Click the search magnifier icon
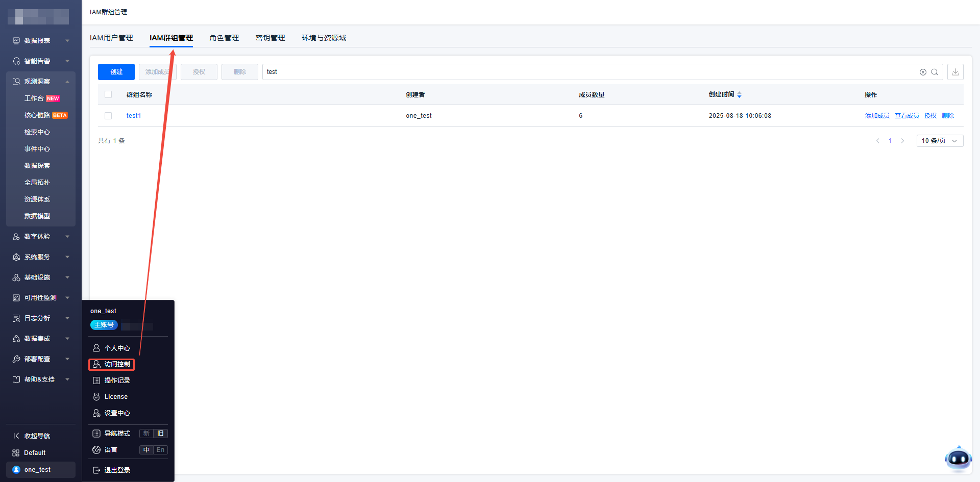This screenshot has height=482, width=980. click(x=935, y=72)
